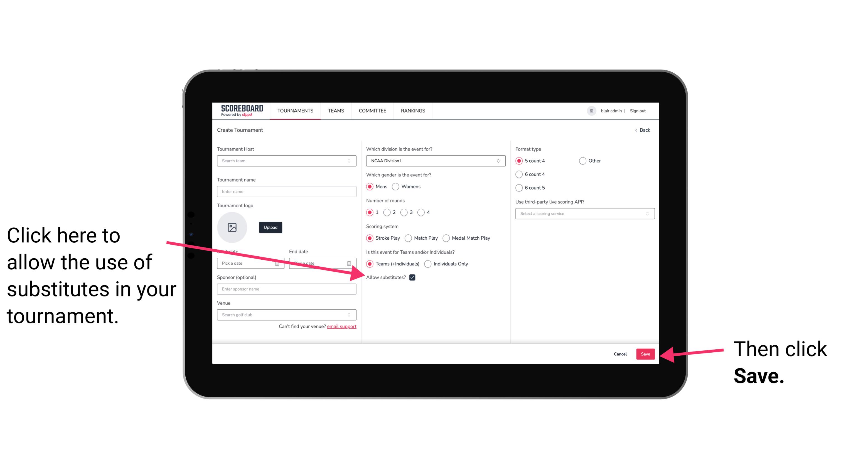Click the calendar icon for end date

[350, 263]
